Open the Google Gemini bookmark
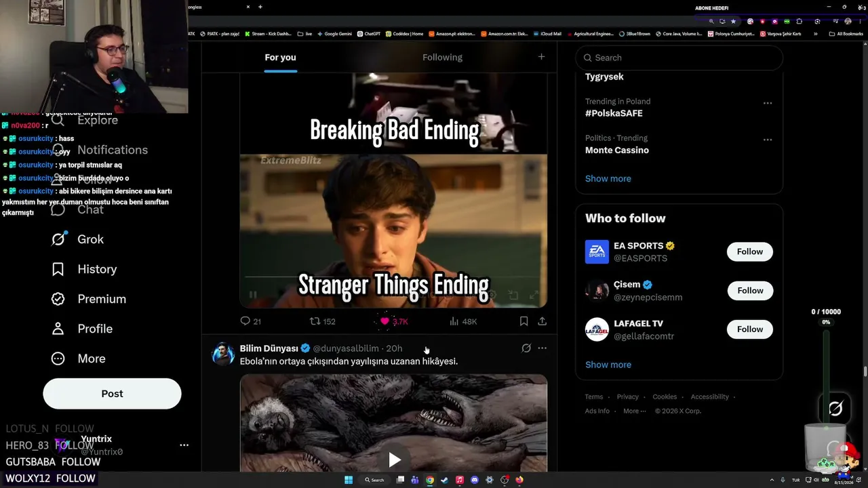This screenshot has width=868, height=488. pos(335,33)
